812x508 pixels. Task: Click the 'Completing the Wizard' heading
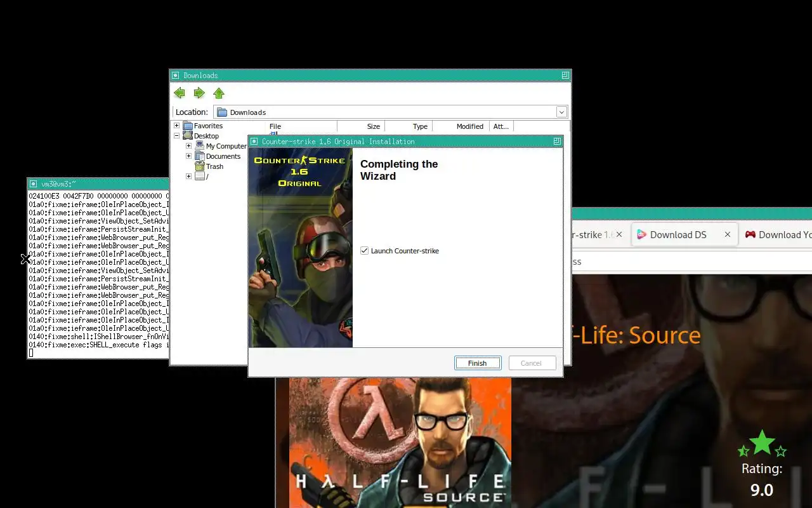click(399, 170)
